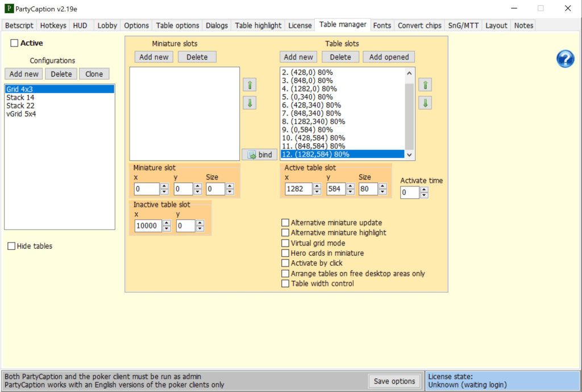Enable Table width control
The height and width of the screenshot is (392, 582).
[x=285, y=283]
